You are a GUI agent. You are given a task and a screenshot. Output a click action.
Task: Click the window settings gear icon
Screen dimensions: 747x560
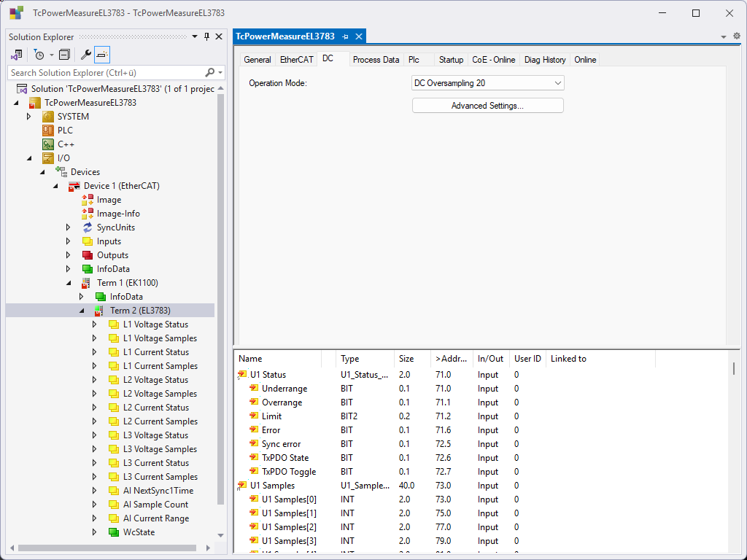[737, 36]
